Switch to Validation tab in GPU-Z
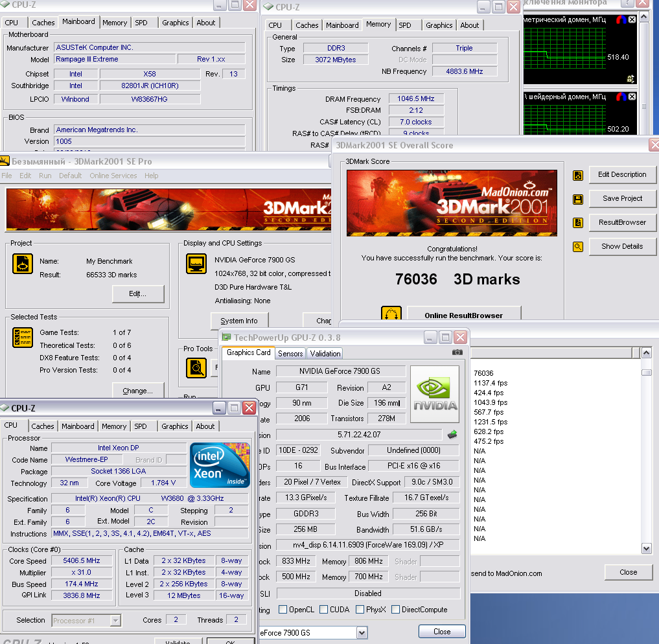Screen dimensions: 659x644 pos(325,353)
